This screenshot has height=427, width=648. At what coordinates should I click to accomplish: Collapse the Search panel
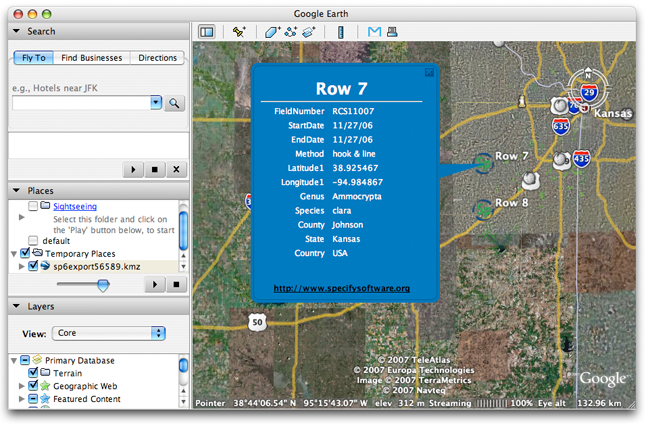pos(16,31)
